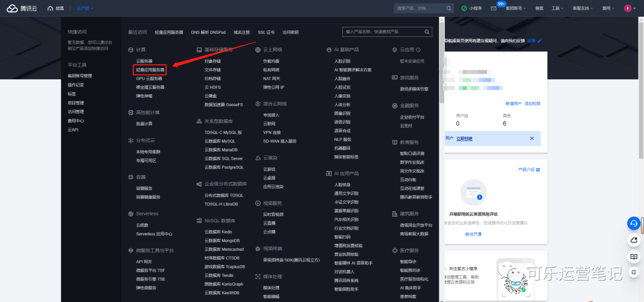Click the 新增用户 link
This screenshot has height=302, width=644.
click(x=513, y=104)
